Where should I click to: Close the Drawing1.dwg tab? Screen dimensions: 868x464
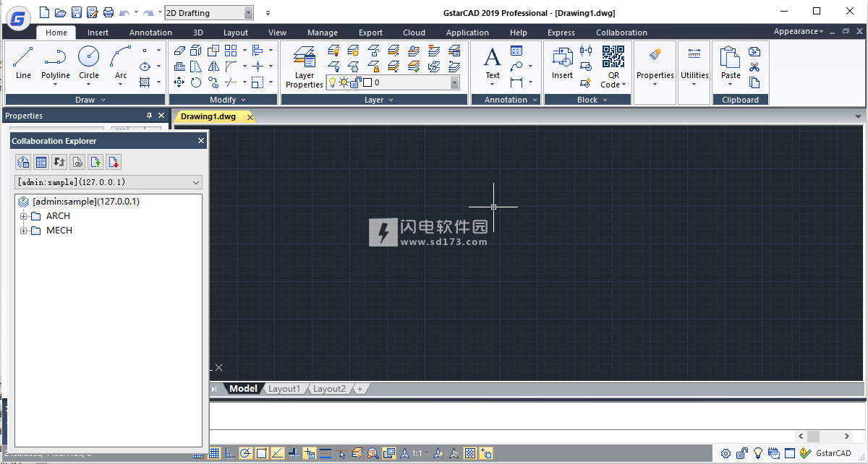pyautogui.click(x=250, y=117)
